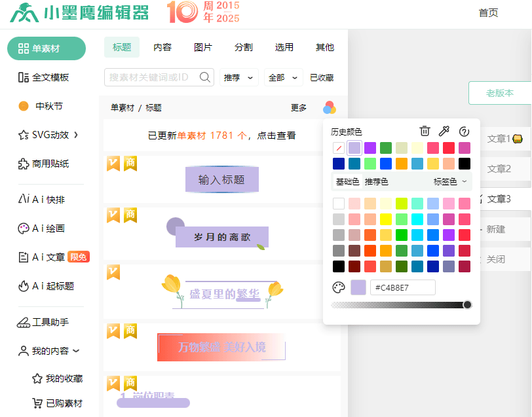532x417 pixels.
Task: Activate the eyedropper color picker
Action: click(x=444, y=132)
